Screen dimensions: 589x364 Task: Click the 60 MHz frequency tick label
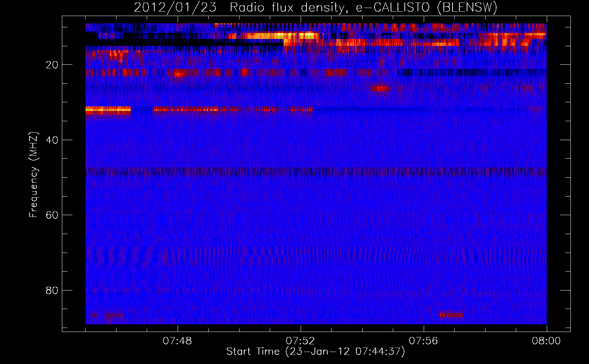[52, 215]
